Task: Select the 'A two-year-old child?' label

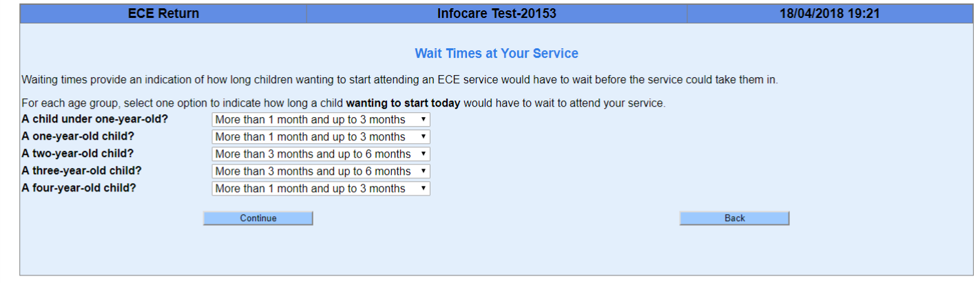Action: coord(78,154)
